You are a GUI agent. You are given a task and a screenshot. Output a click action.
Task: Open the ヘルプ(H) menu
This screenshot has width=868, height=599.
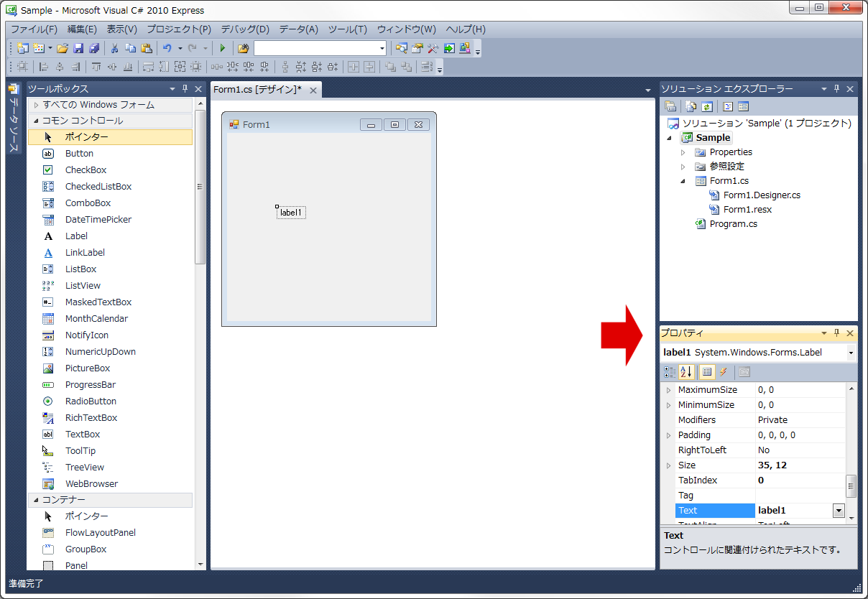coord(466,29)
